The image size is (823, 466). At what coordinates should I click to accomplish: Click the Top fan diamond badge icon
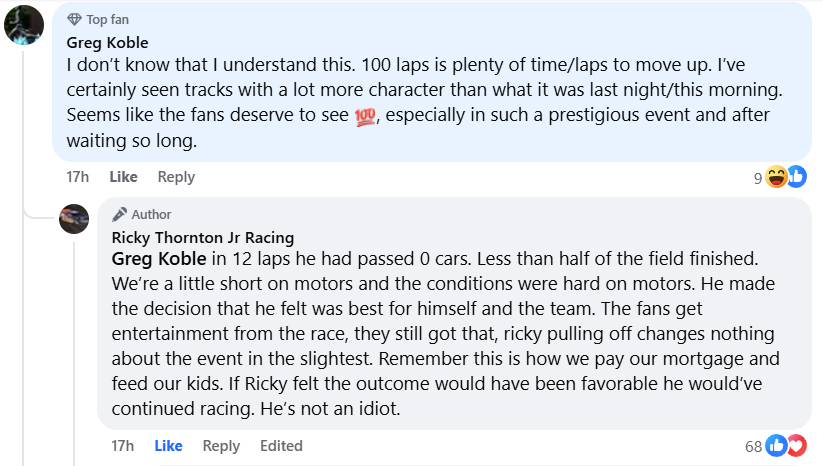click(x=74, y=20)
